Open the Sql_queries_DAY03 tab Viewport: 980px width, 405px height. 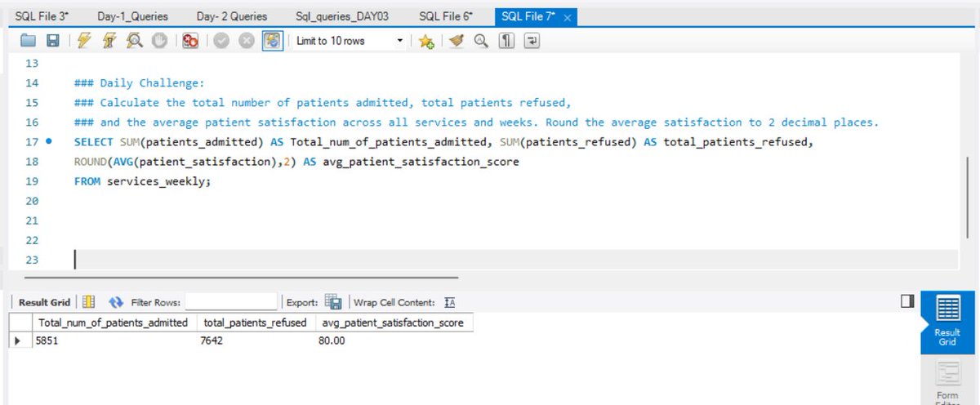343,16
